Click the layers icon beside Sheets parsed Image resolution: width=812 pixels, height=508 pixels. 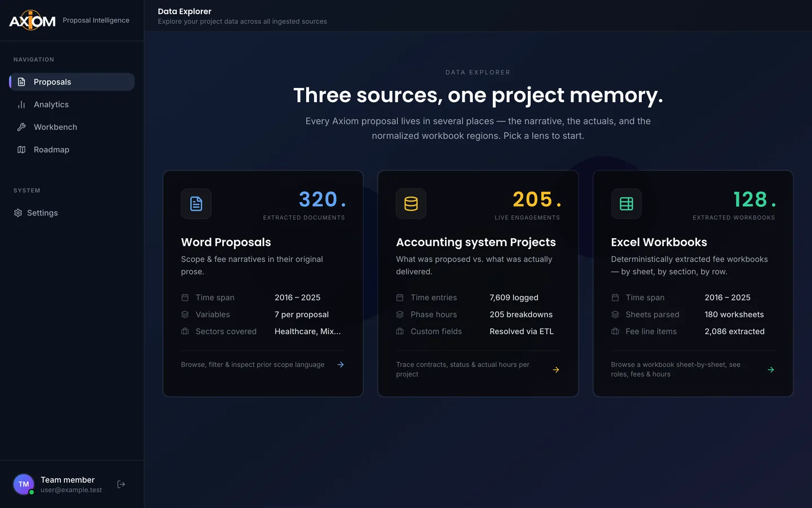tap(615, 314)
